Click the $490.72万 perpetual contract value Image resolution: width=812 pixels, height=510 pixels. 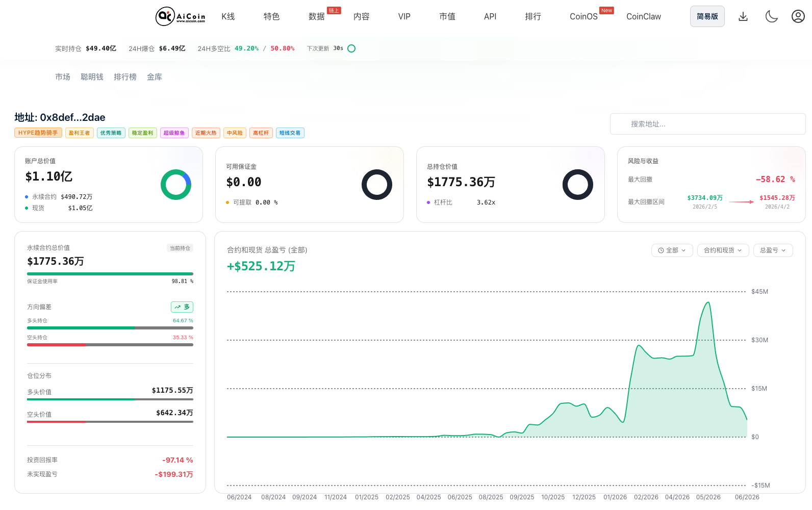coord(77,197)
